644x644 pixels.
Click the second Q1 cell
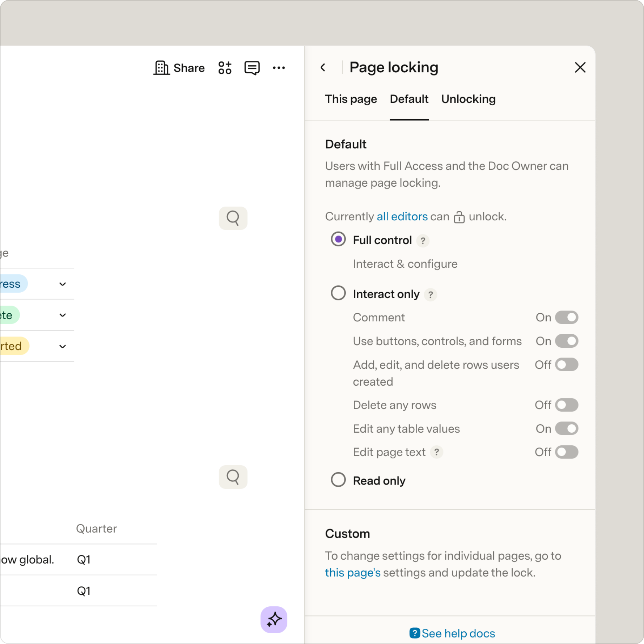pyautogui.click(x=84, y=591)
